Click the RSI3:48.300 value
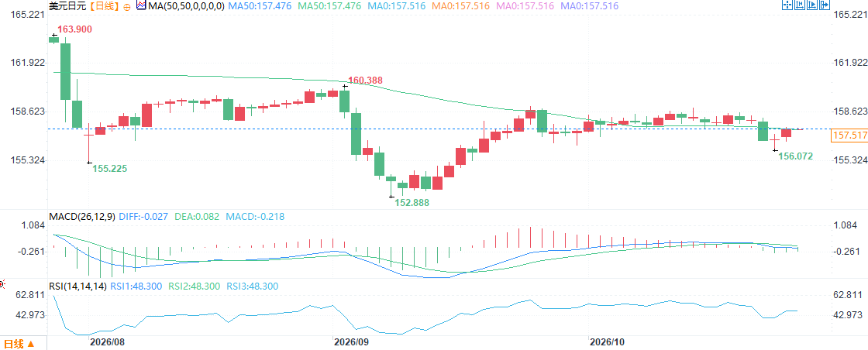This screenshot has width=868, height=350. (x=253, y=287)
